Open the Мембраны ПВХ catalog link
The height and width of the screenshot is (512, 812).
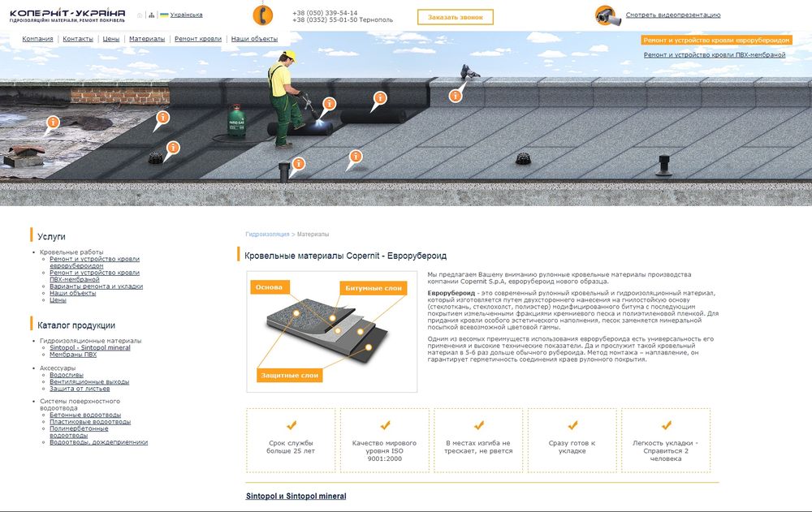click(x=73, y=355)
